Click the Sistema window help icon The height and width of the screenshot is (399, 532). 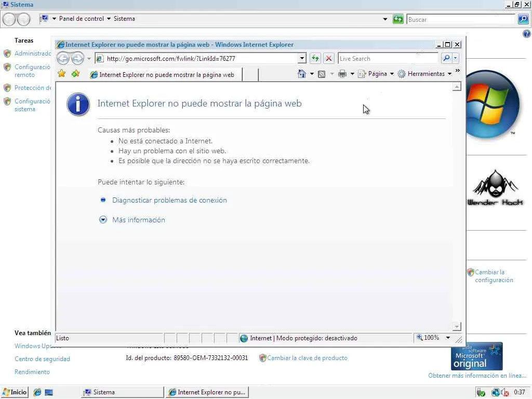tap(527, 34)
